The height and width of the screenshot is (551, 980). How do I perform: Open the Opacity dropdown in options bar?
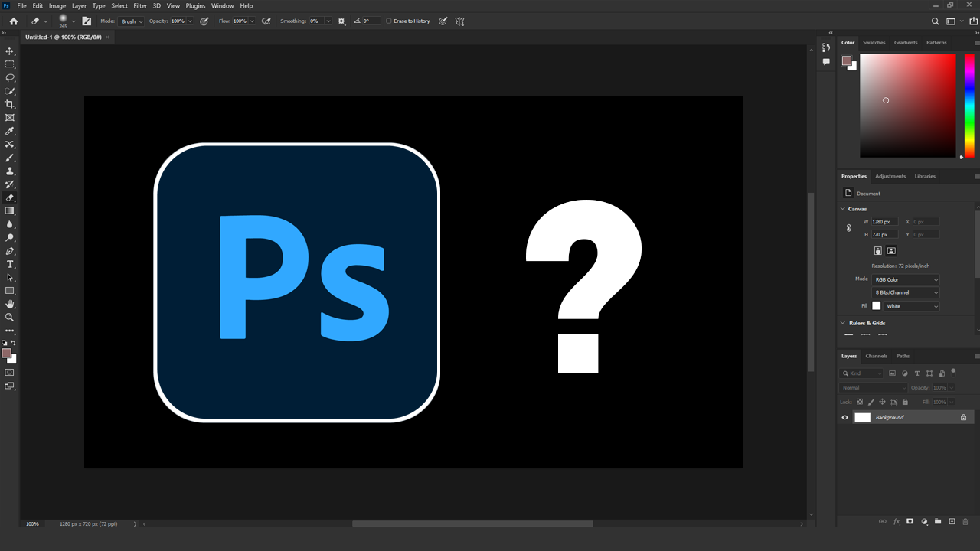190,21
